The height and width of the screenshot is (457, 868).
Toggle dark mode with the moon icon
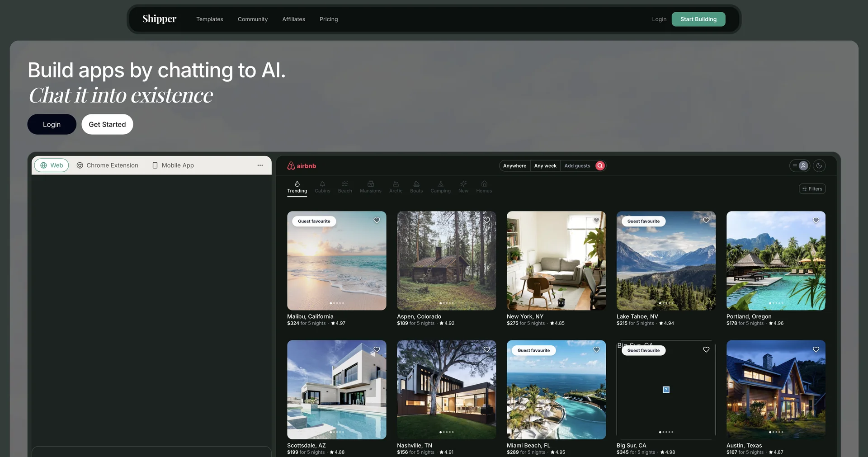[x=819, y=166]
